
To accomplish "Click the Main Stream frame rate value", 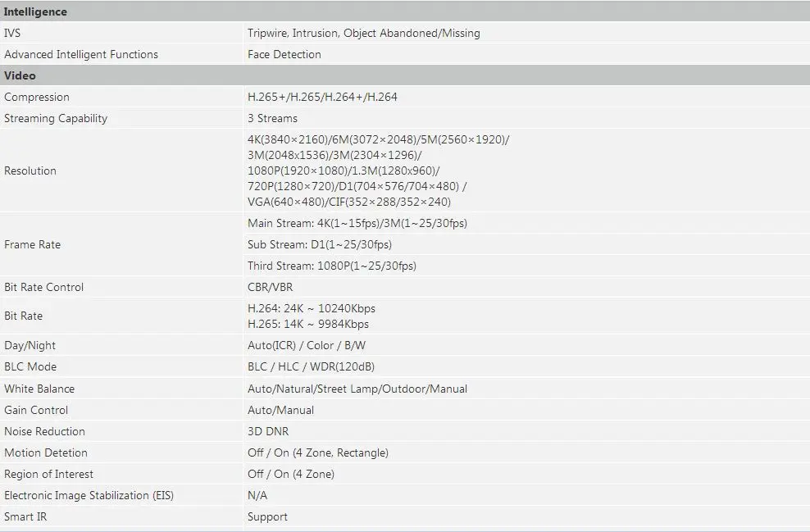I will pos(357,223).
